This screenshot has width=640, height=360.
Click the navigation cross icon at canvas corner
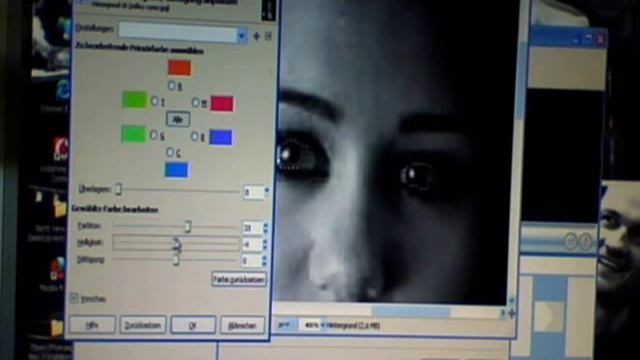tap(511, 313)
